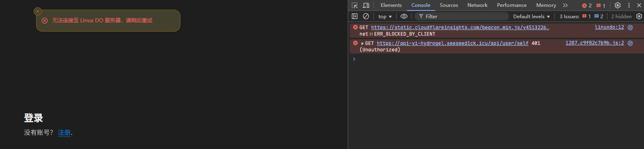Expand the more tabs chevron
The image size is (644, 149).
pos(565,5)
